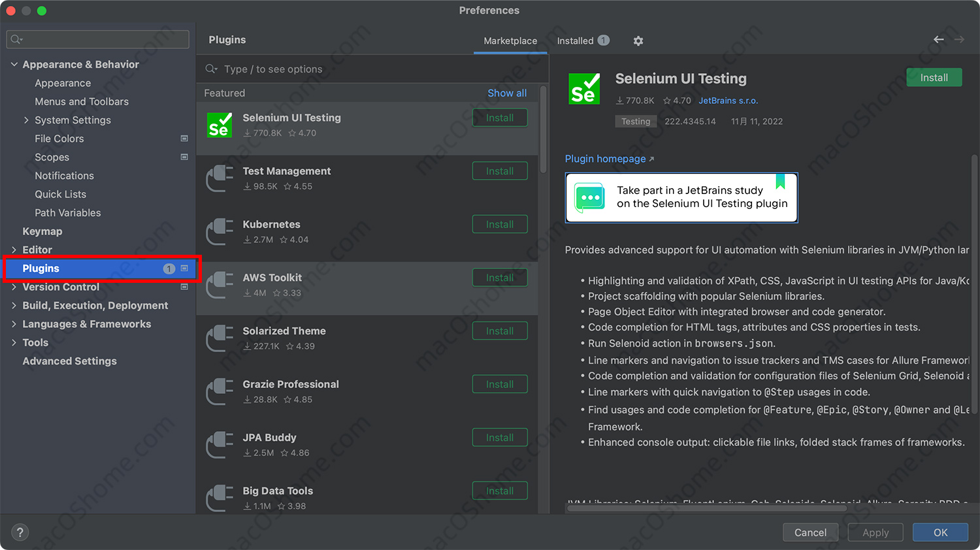Click the chat bubble icon in study banner

tap(589, 197)
